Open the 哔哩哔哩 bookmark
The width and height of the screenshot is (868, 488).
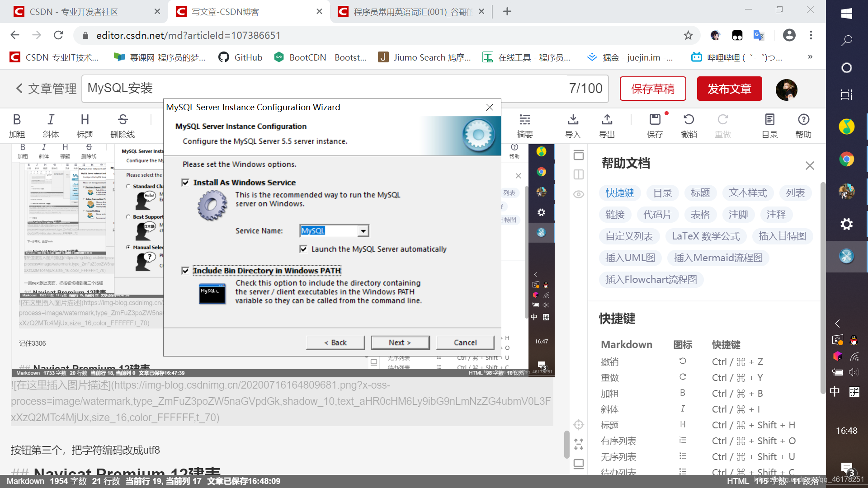tap(737, 57)
